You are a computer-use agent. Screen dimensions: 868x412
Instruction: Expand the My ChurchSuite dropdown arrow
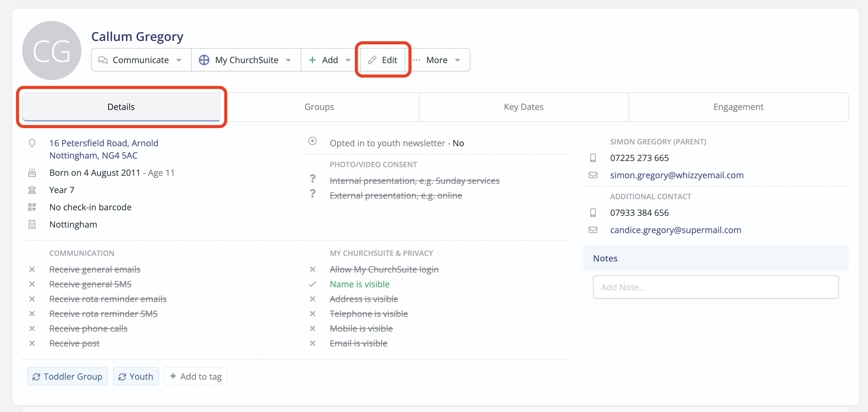288,60
